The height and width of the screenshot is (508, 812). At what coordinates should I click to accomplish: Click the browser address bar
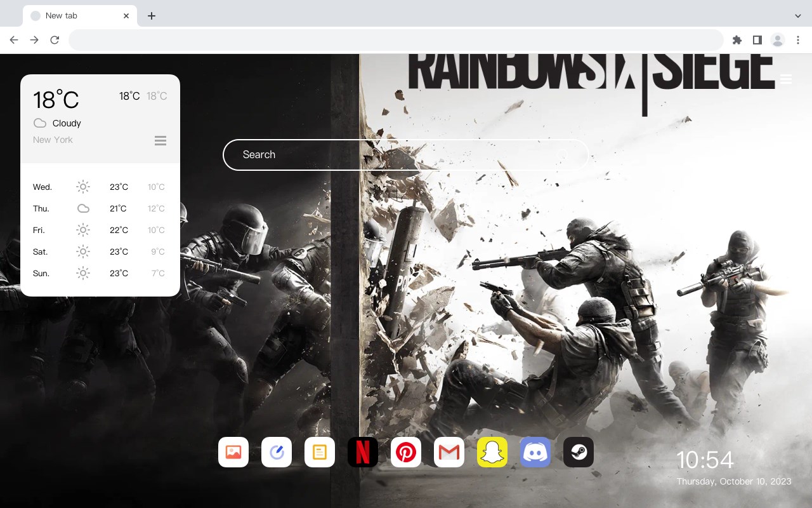click(396, 40)
